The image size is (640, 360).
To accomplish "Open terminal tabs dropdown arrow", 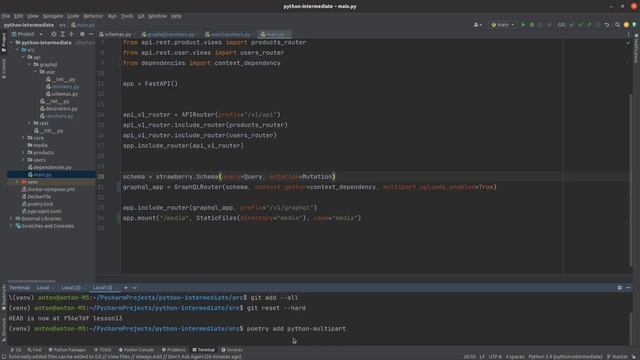I will pos(134,288).
